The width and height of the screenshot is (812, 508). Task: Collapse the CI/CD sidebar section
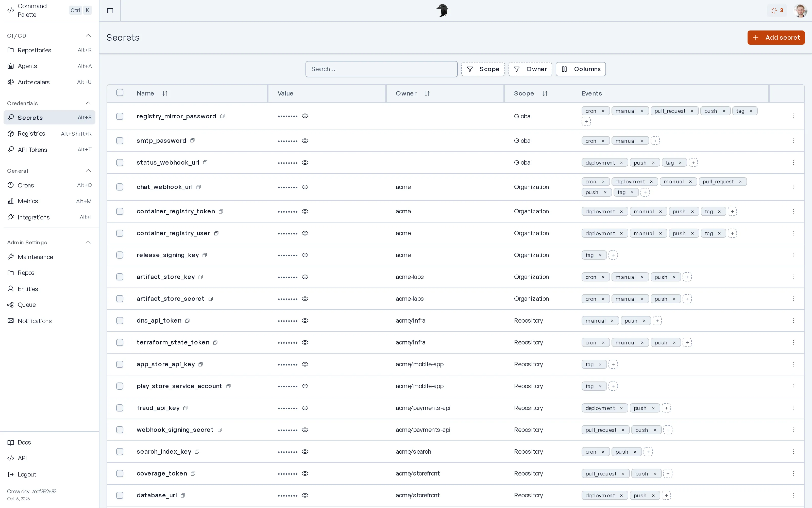88,36
